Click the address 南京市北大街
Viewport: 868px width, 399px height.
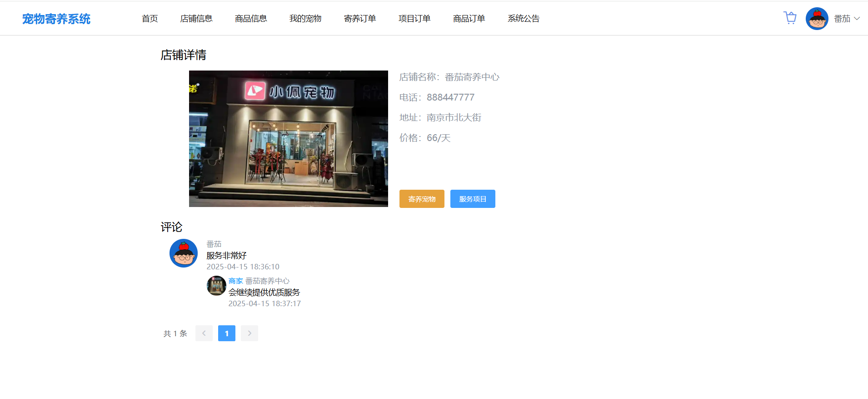(454, 117)
